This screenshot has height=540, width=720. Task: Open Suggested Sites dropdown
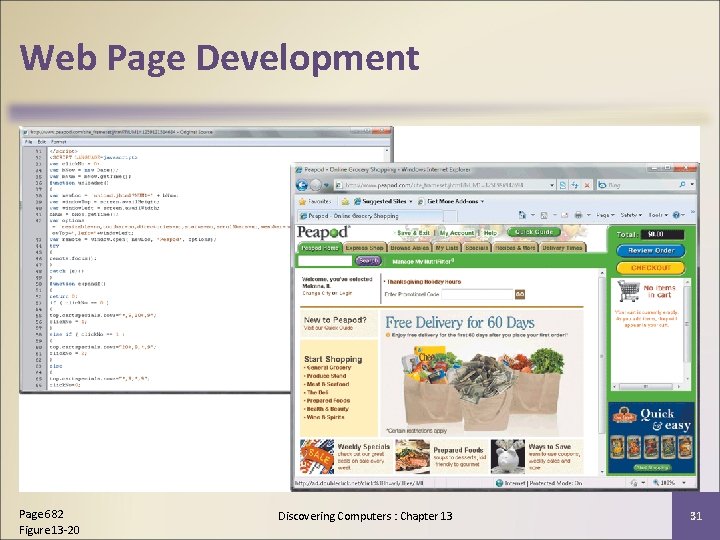click(383, 201)
